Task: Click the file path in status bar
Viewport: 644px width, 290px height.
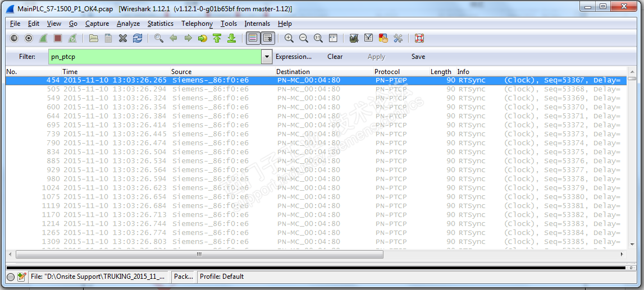Action: [x=99, y=277]
